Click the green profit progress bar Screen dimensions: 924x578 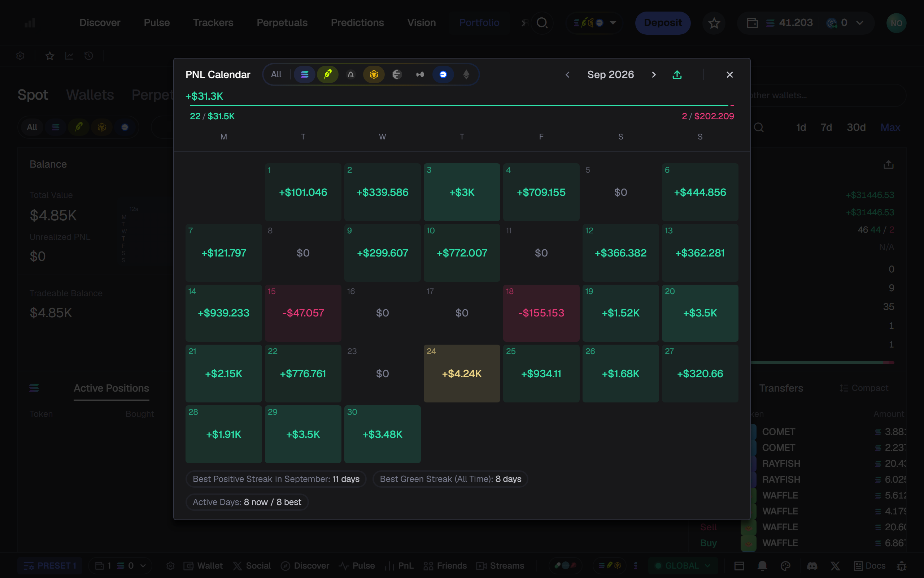pos(459,105)
